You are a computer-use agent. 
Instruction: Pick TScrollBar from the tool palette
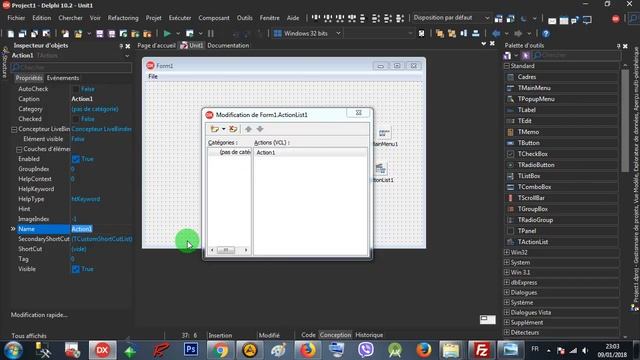(531, 198)
